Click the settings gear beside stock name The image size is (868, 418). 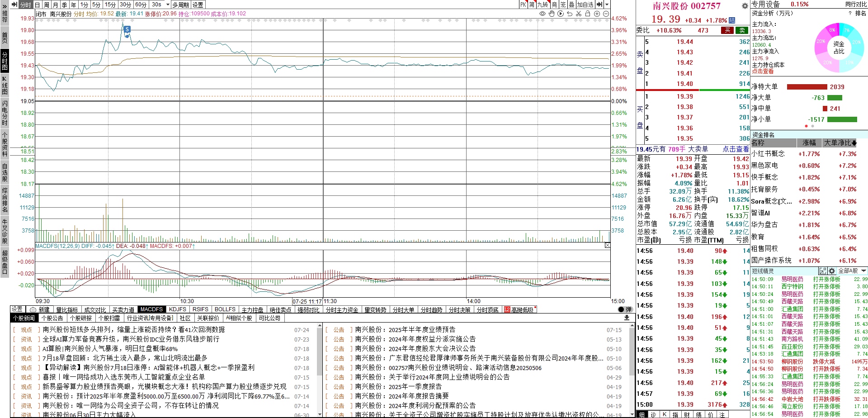[745, 6]
